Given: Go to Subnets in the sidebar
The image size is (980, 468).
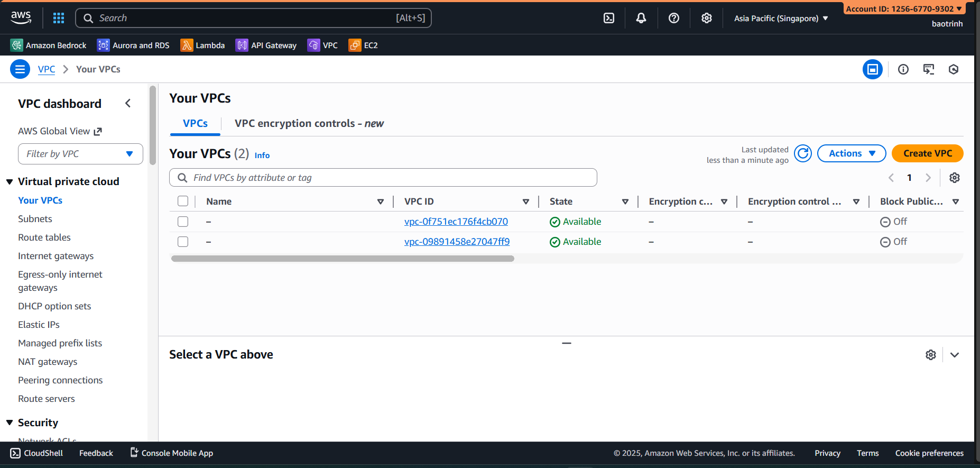Looking at the screenshot, I should pos(35,219).
